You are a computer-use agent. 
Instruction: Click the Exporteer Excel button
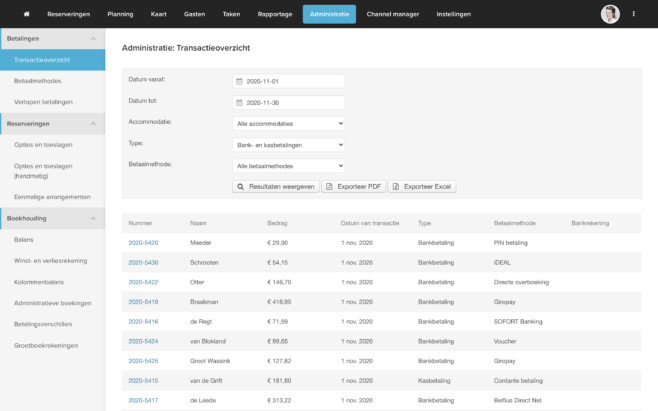pyautogui.click(x=421, y=186)
